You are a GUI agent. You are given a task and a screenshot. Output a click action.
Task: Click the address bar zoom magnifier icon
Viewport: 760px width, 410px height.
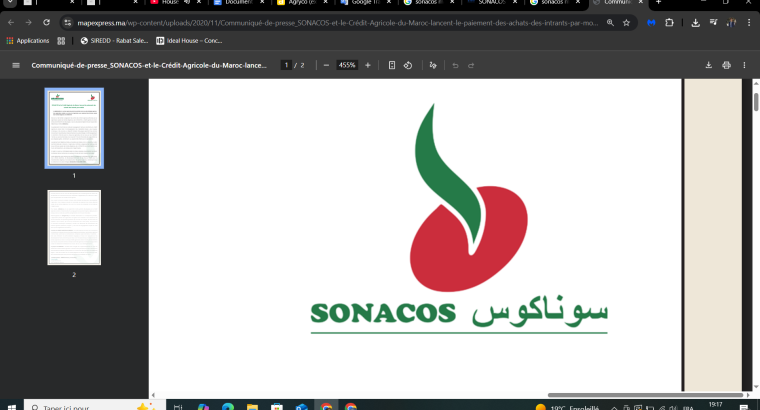[x=610, y=23]
